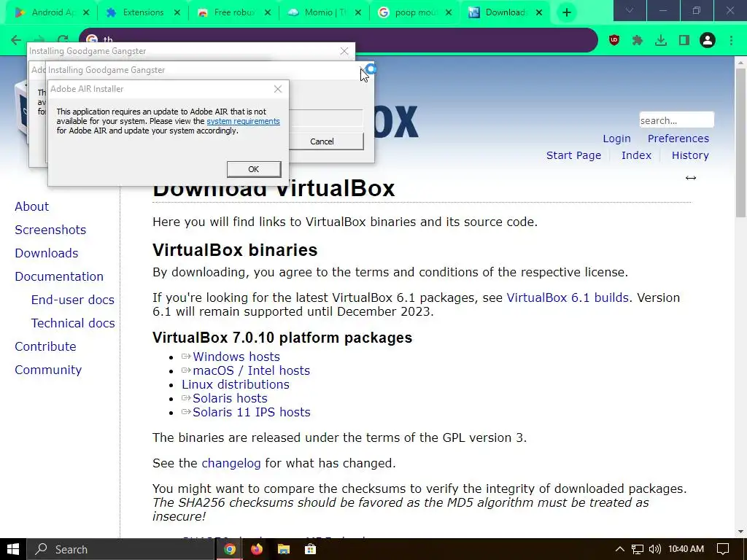Download the macOS / Intel hosts package
This screenshot has width=747, height=560.
252,370
